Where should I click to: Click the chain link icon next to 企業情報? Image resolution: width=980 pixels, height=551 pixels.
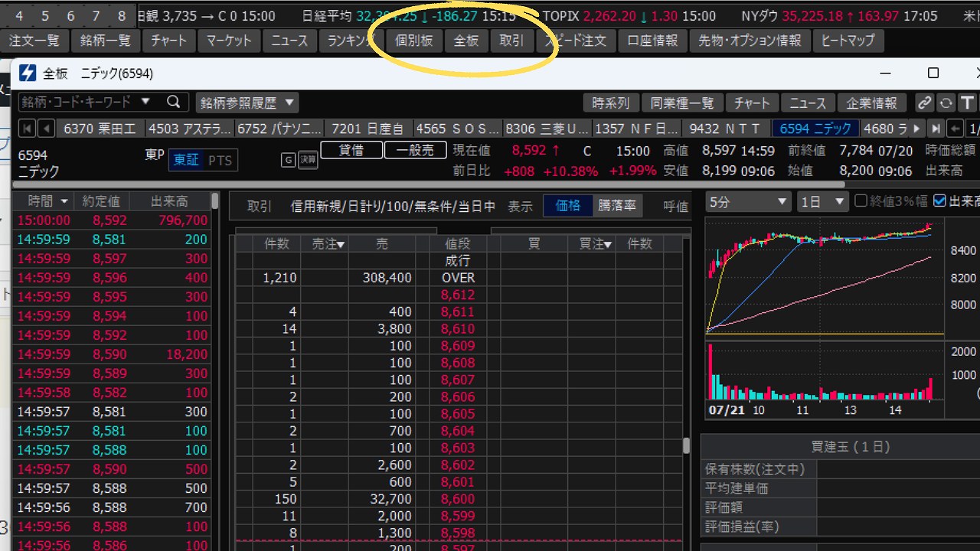pos(924,101)
